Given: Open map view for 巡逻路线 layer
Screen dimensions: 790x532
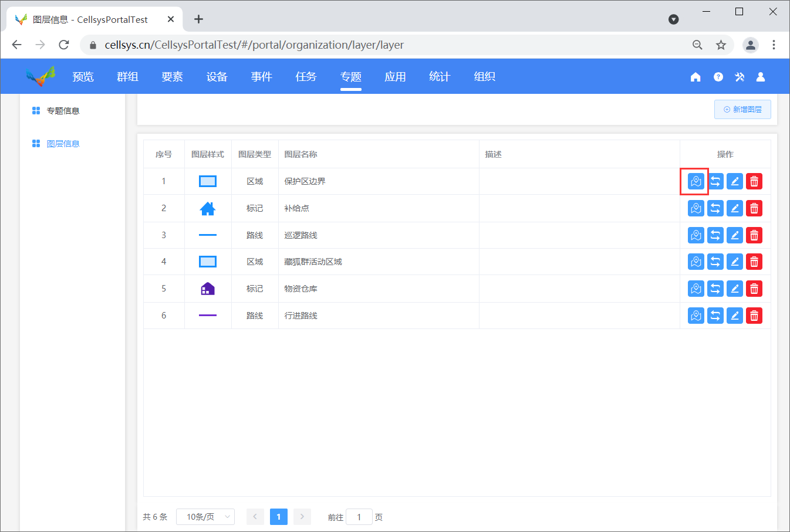Looking at the screenshot, I should pyautogui.click(x=696, y=235).
